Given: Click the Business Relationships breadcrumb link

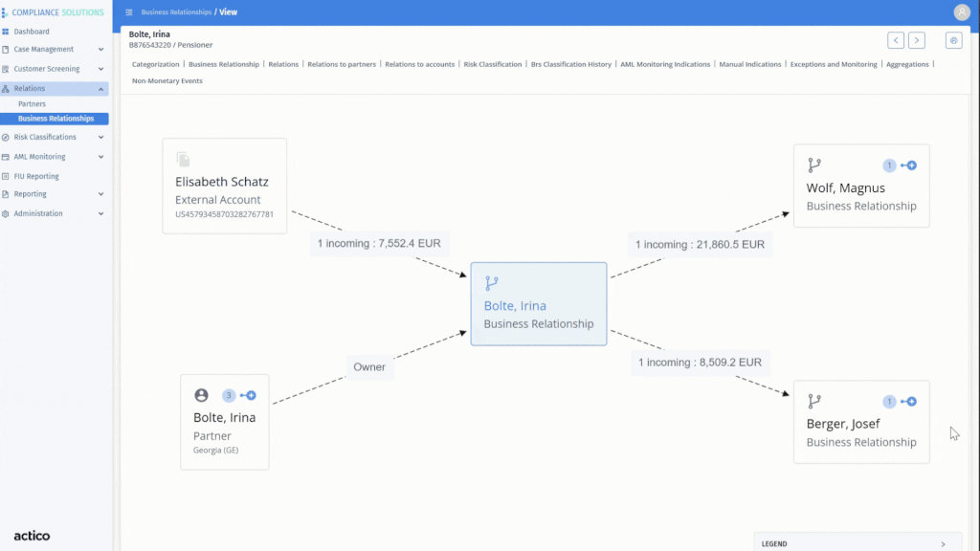Looking at the screenshot, I should 176,12.
